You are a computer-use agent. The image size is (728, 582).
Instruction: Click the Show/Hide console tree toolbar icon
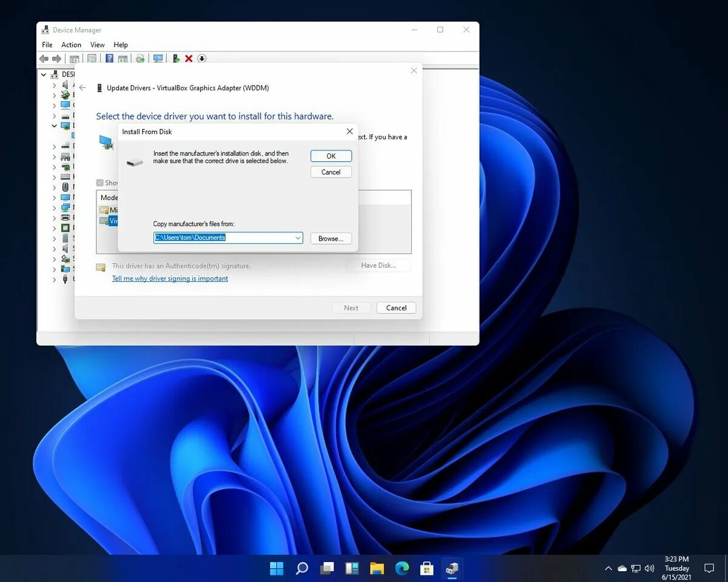pyautogui.click(x=73, y=58)
